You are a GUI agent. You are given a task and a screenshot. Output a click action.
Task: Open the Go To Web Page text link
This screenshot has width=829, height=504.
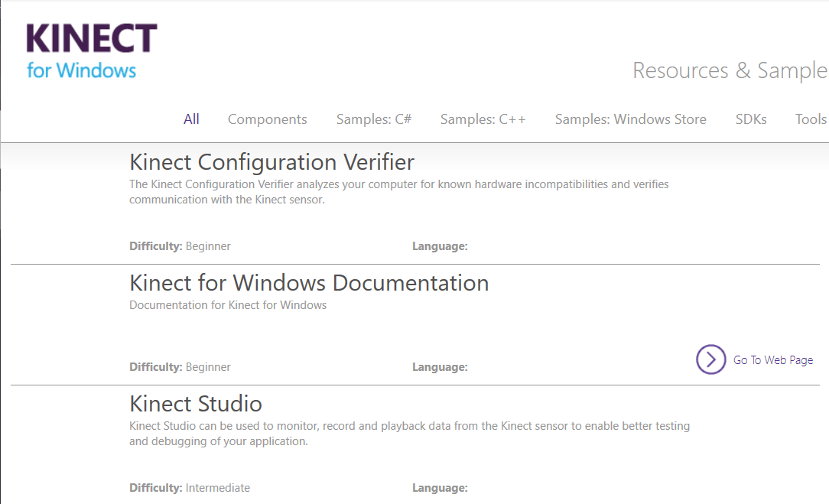tap(772, 360)
